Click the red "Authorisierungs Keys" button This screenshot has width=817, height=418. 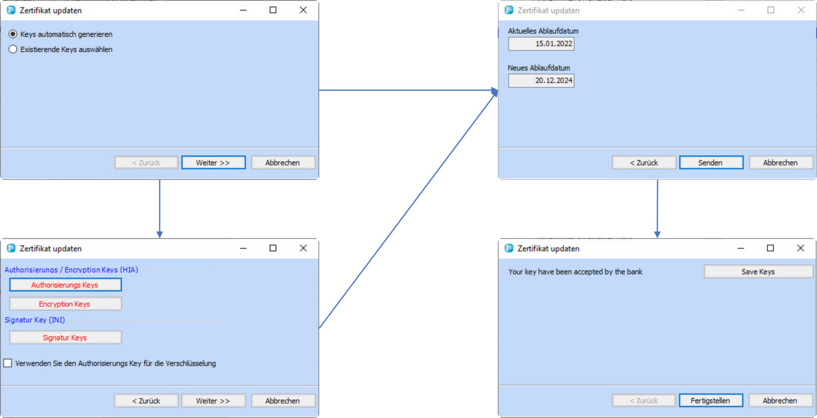65,285
